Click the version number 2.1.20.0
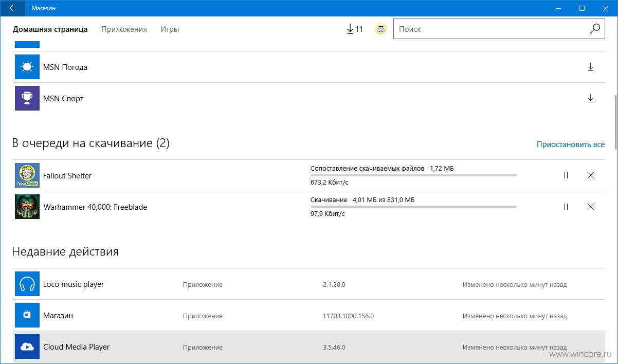 pyautogui.click(x=334, y=284)
